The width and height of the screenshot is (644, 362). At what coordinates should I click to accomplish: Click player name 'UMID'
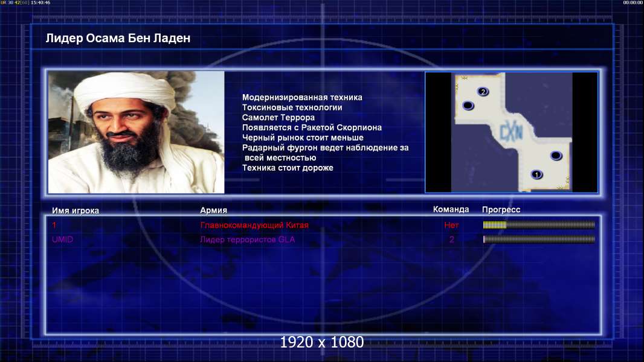62,240
